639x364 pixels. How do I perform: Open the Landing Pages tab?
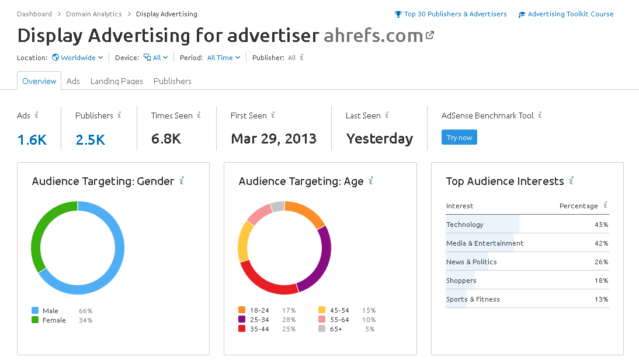coord(116,81)
